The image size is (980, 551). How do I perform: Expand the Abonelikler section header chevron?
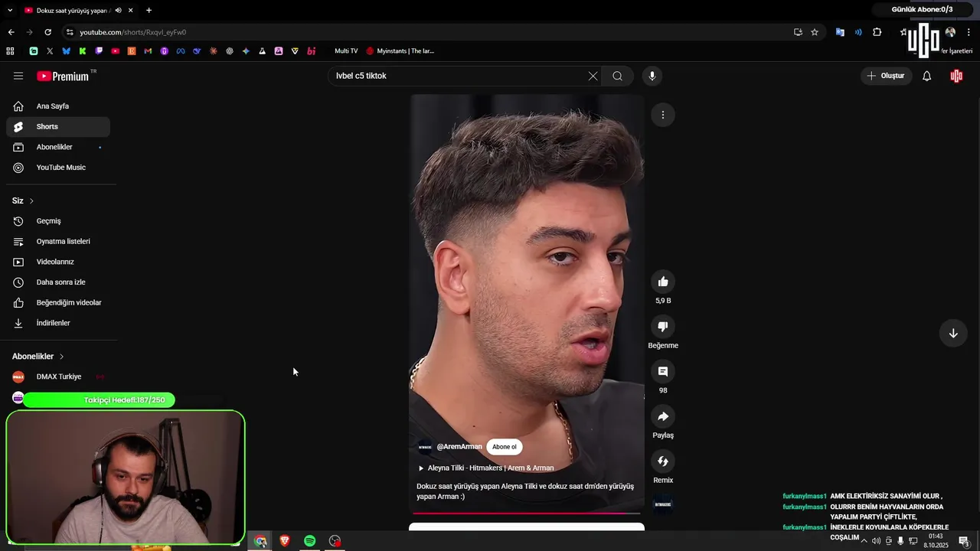(61, 357)
